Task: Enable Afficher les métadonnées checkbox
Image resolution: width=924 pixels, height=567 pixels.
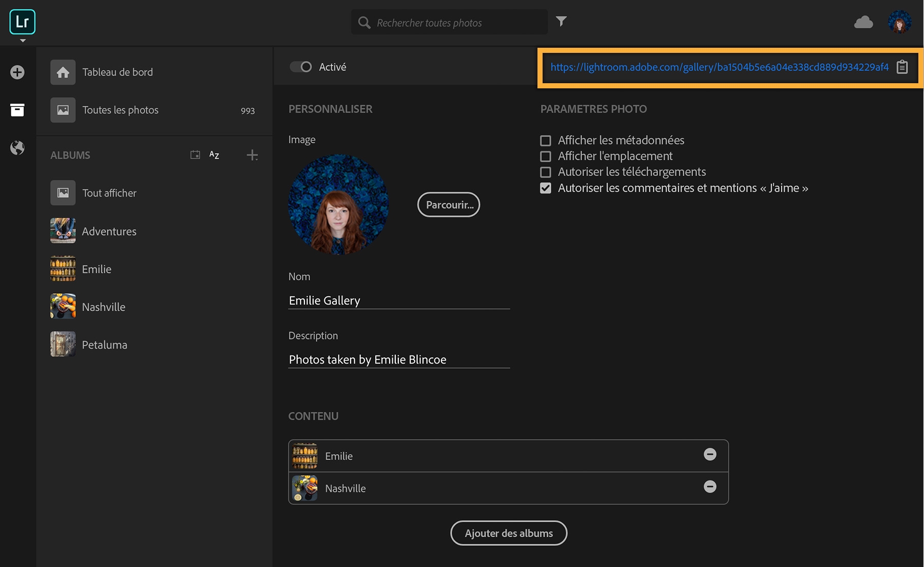Action: pyautogui.click(x=546, y=141)
